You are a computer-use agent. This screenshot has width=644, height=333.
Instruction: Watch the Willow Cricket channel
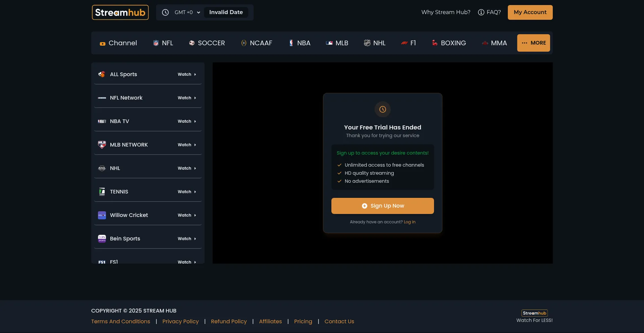click(187, 215)
